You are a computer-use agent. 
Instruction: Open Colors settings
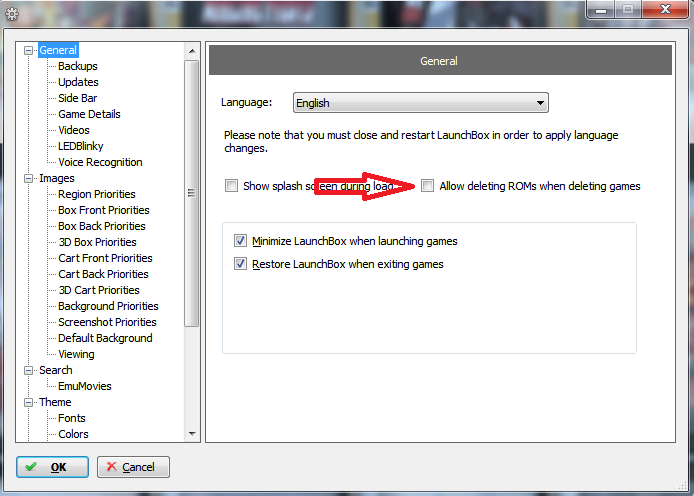pyautogui.click(x=73, y=434)
